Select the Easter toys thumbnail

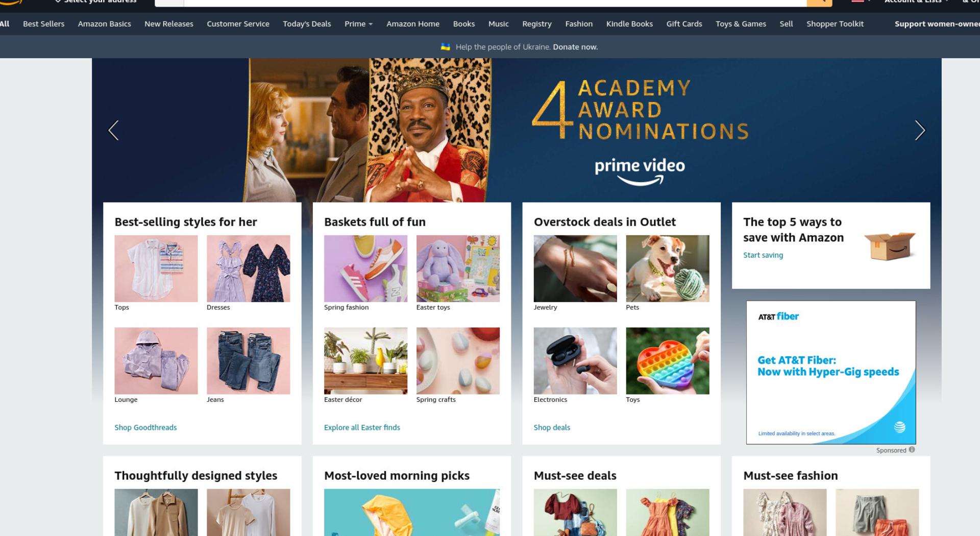(458, 269)
